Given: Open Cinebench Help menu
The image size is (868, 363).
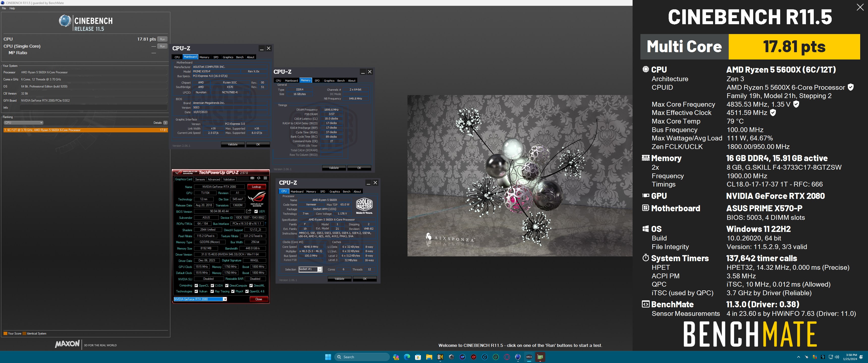Looking at the screenshot, I should (x=12, y=8).
